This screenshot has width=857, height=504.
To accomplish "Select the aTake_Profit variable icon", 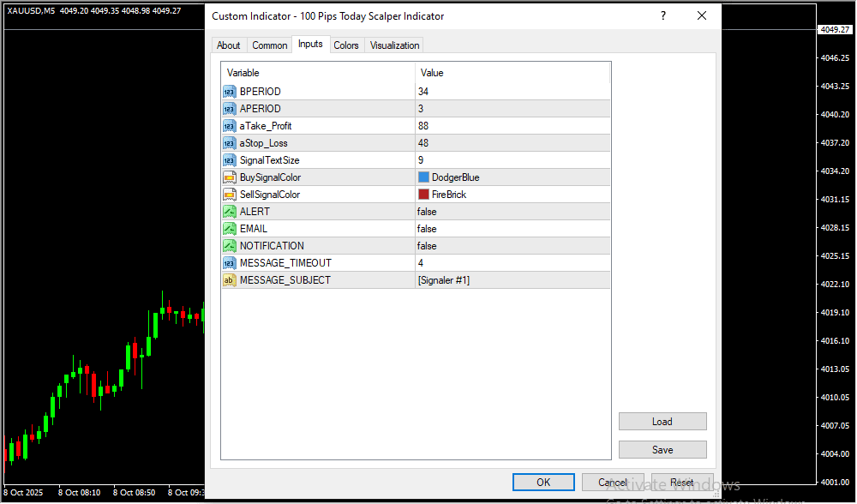I will pos(229,126).
